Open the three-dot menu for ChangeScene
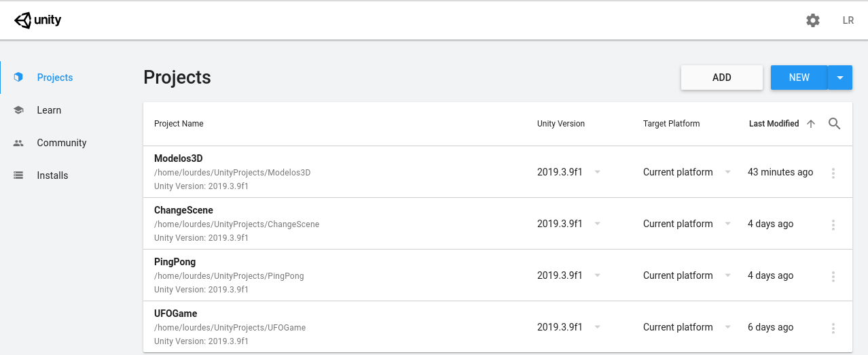 tap(833, 224)
